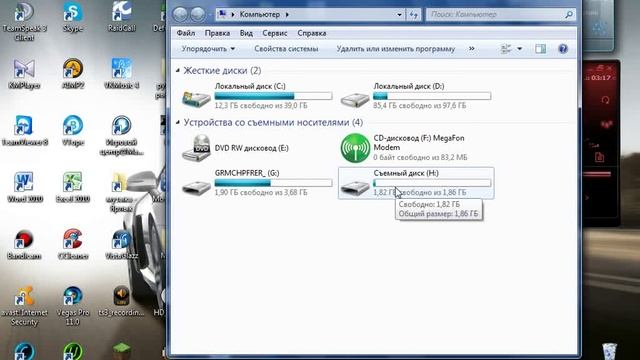
Task: Click the change view icon
Action: 506,49
